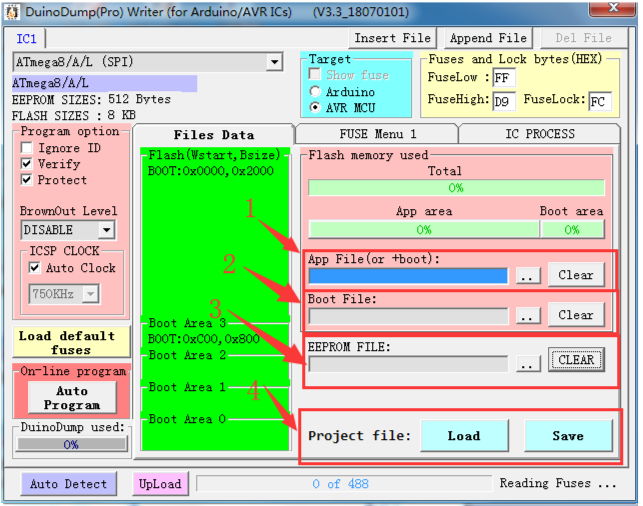Select Boot Area 0 in flash map
The width and height of the screenshot is (643, 506).
coord(187,419)
